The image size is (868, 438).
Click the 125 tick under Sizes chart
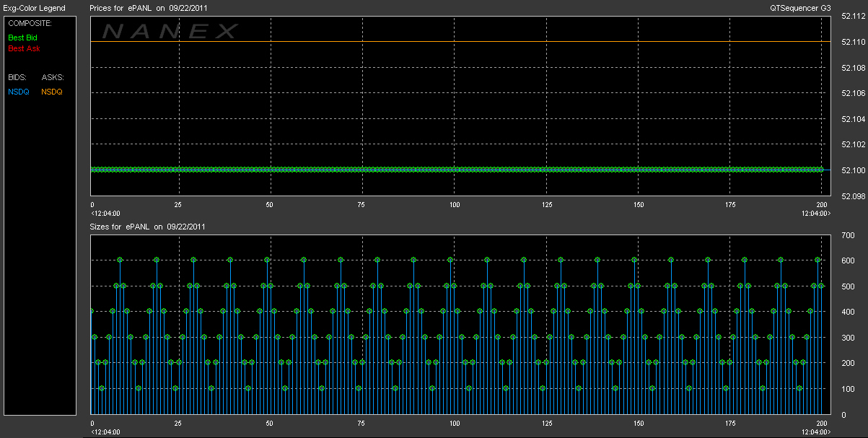pyautogui.click(x=546, y=424)
